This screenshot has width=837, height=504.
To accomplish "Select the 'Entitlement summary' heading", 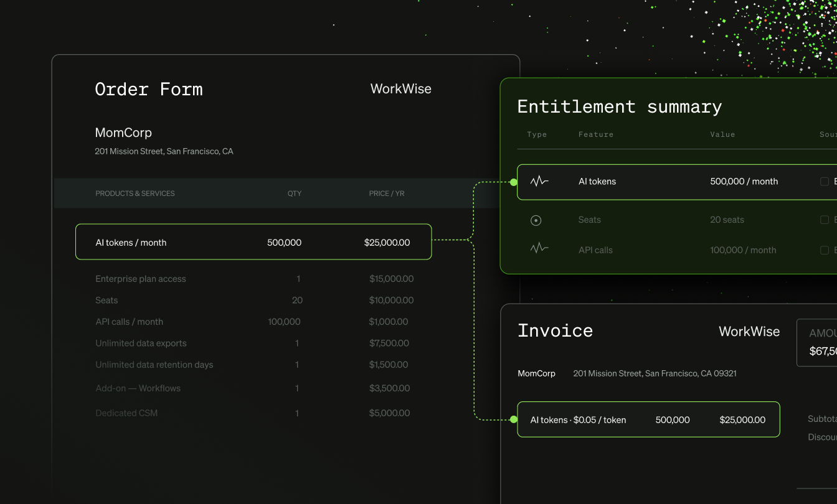I will coord(620,106).
